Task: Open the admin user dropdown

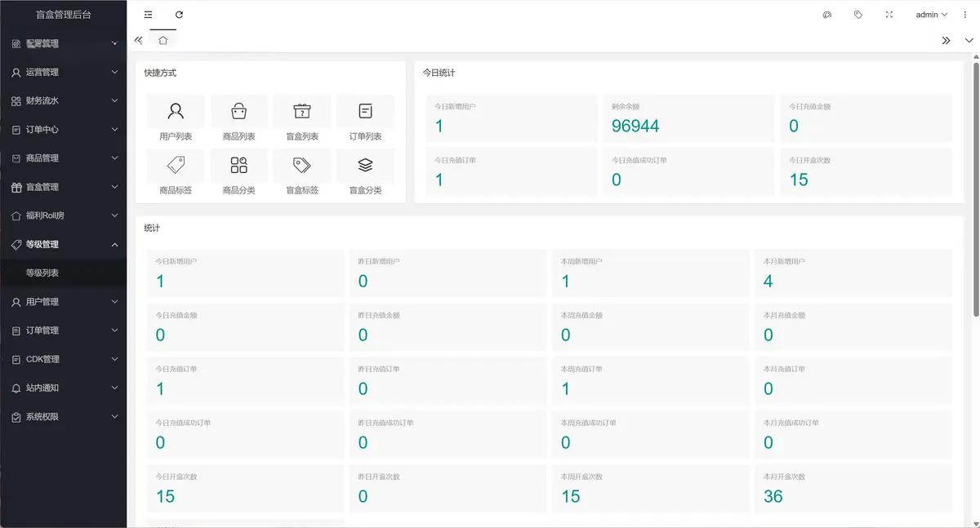Action: pos(932,15)
